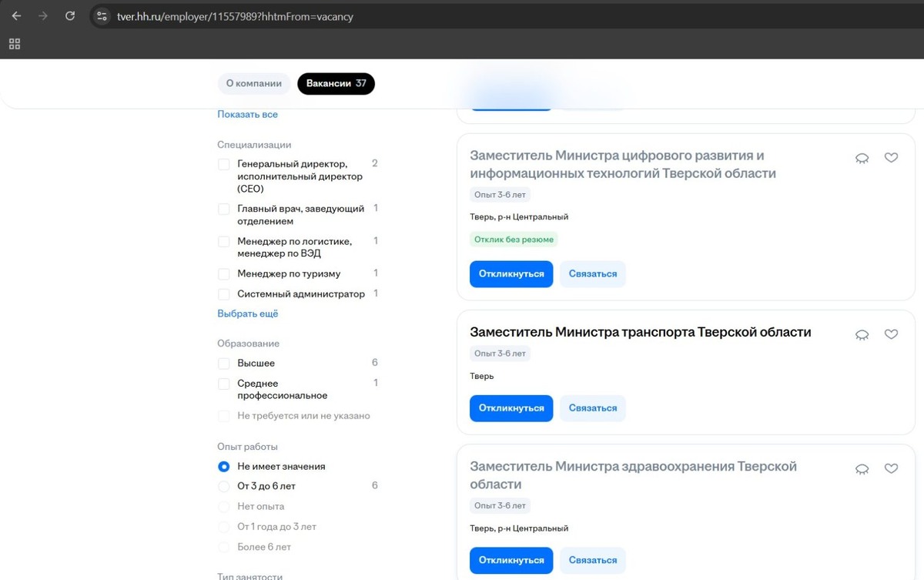Viewport: 924px width, 580px height.
Task: Click Откликнуться for healthcare deputy minister
Action: 511,561
